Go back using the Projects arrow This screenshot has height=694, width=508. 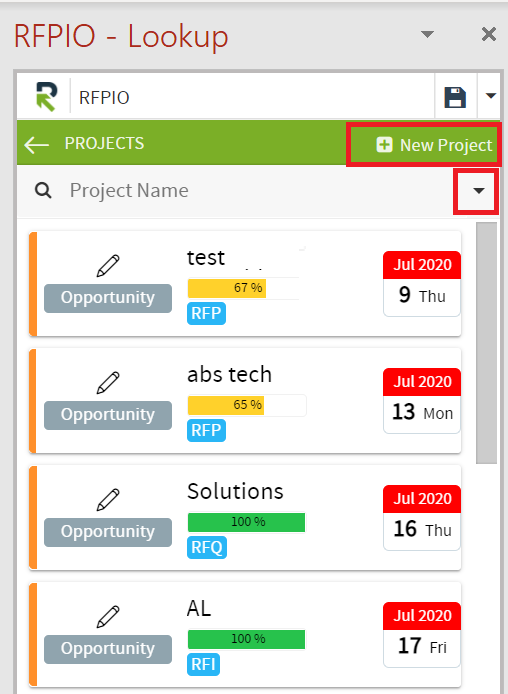coord(36,144)
